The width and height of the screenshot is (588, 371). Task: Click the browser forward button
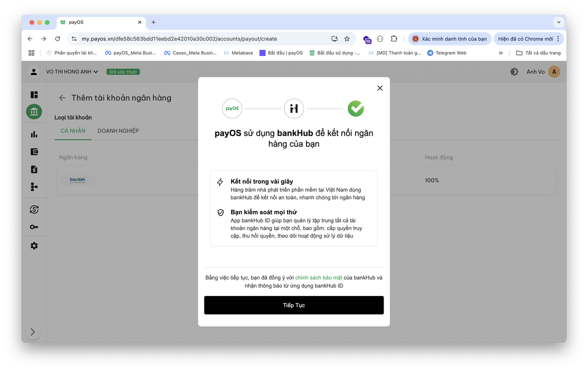point(44,39)
